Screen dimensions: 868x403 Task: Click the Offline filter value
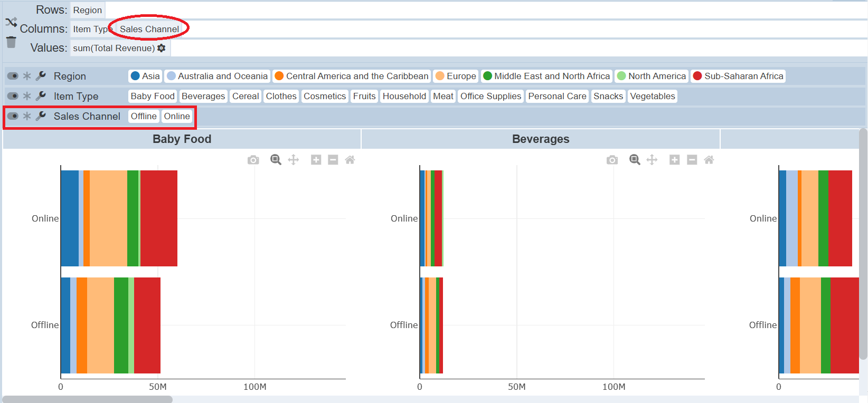tap(144, 116)
